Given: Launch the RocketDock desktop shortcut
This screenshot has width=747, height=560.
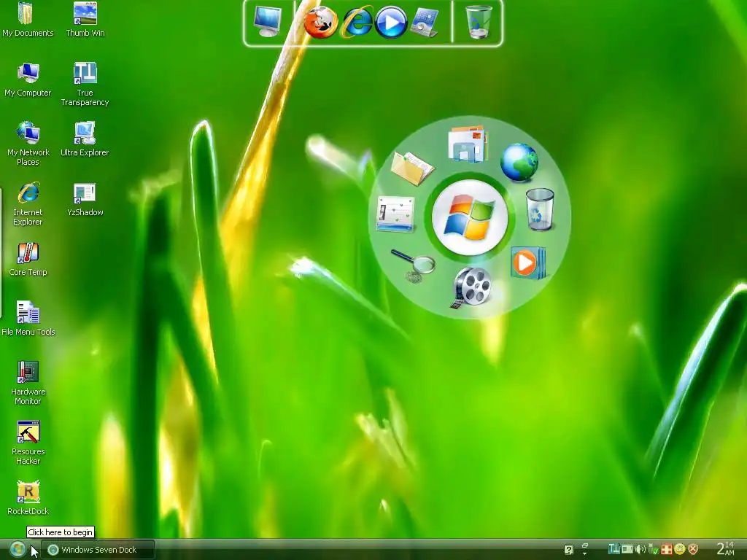Looking at the screenshot, I should pyautogui.click(x=28, y=498).
